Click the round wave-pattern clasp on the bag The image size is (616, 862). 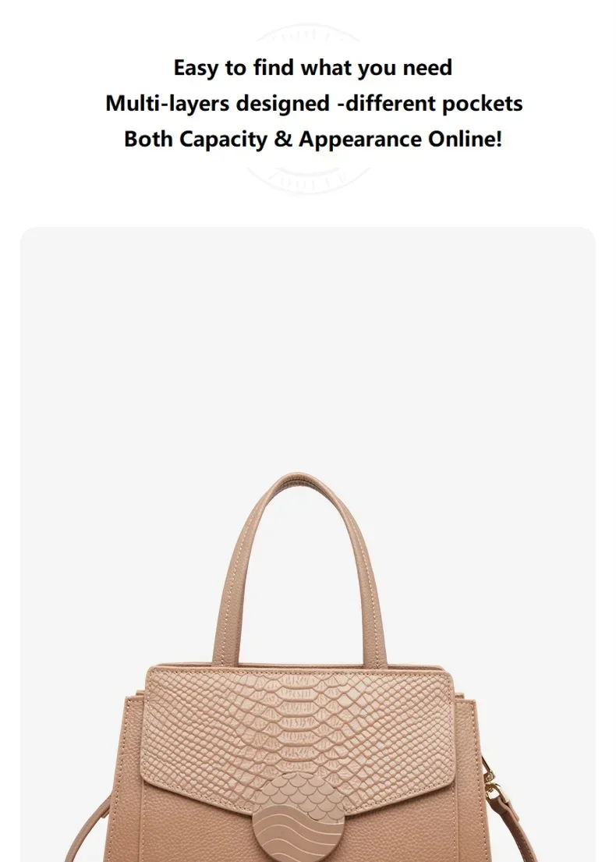click(299, 817)
